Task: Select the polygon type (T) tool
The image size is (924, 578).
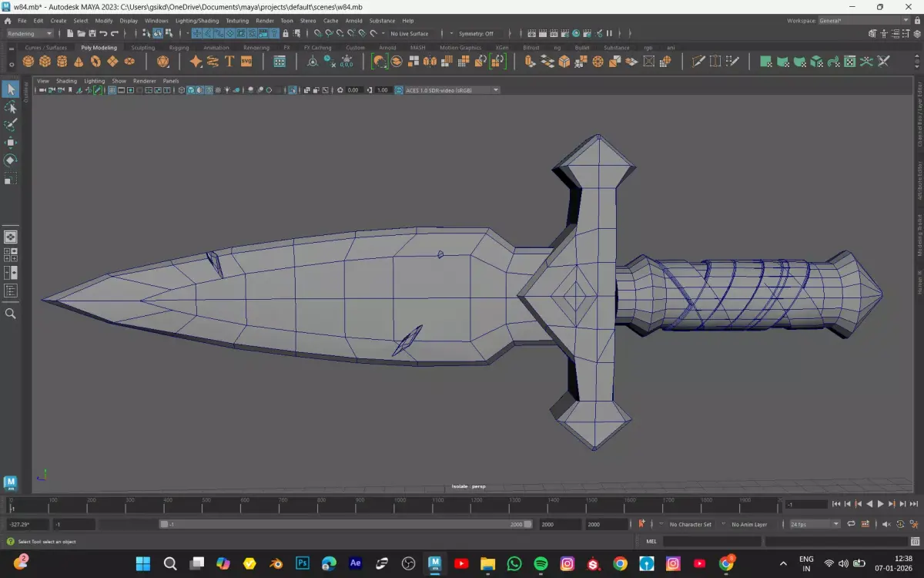Action: click(x=229, y=62)
